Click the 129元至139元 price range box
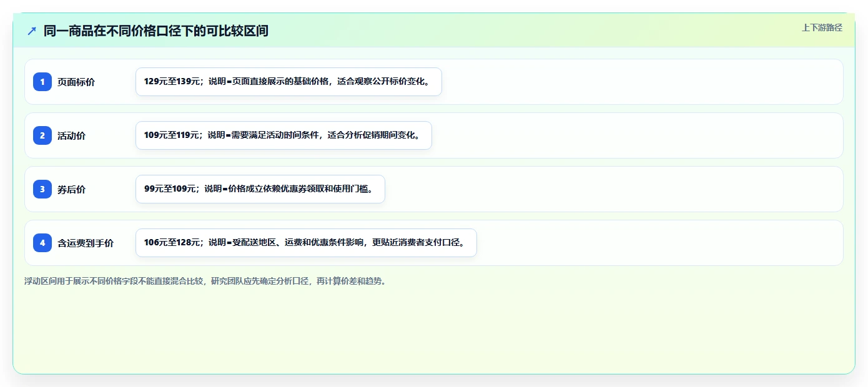This screenshot has width=868, height=387. click(x=289, y=82)
